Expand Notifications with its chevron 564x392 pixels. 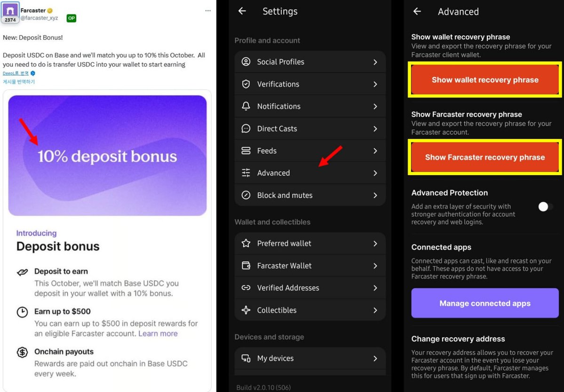pos(375,106)
